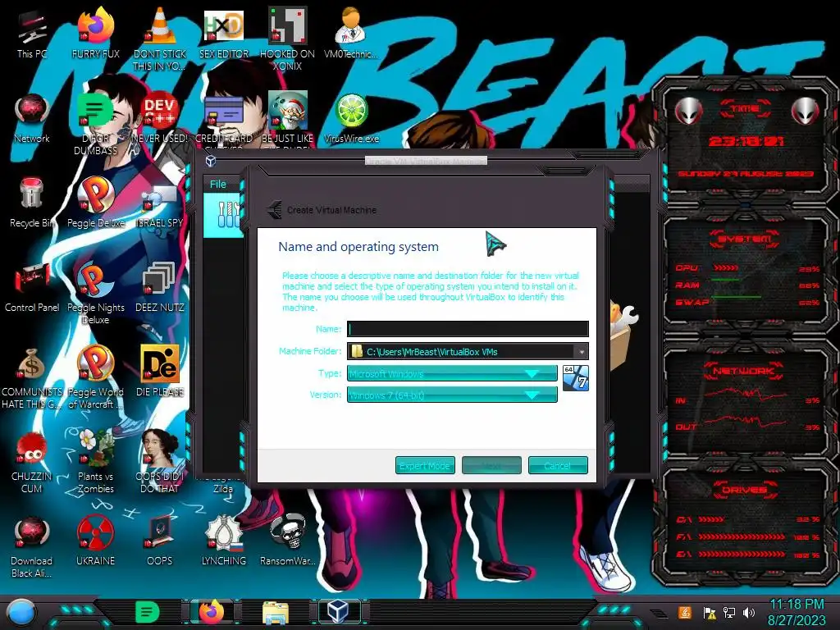Click the volume speaker tray icon
This screenshot has width=840, height=630.
tap(748, 612)
